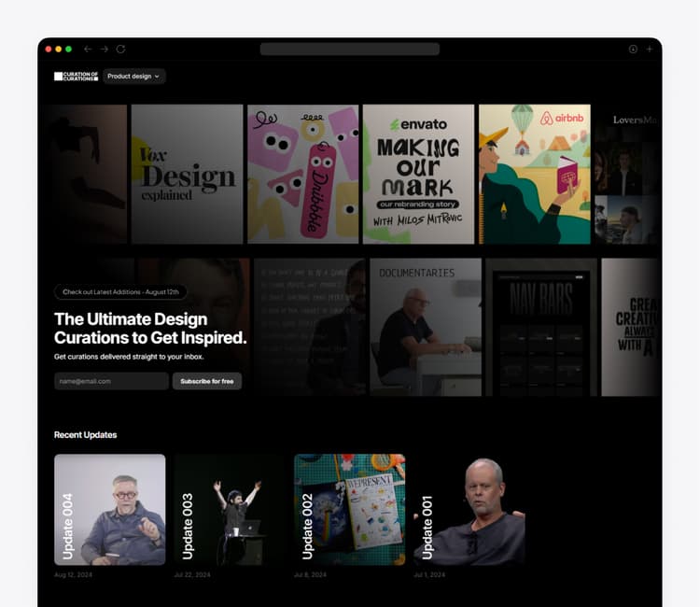Click the Aug 12, 2024 date

(73, 575)
